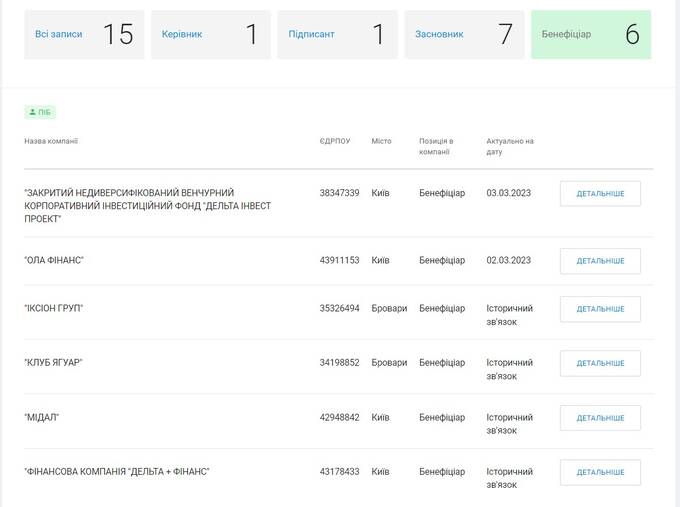The width and height of the screenshot is (680, 507).
Task: Open details for ДЕЛЬТА ІНВЕСТ ПРОЕКТ fund
Action: pos(600,194)
